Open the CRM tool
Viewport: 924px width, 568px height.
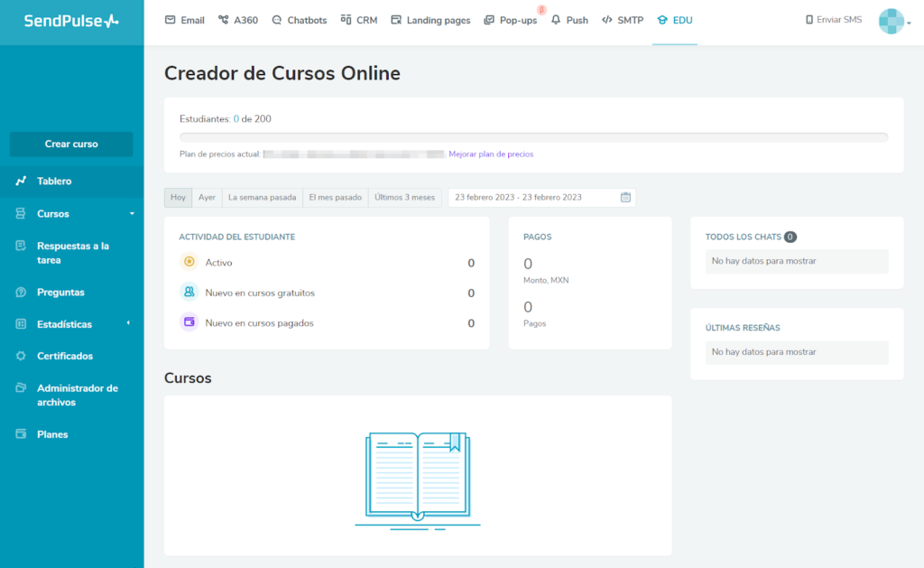point(358,19)
